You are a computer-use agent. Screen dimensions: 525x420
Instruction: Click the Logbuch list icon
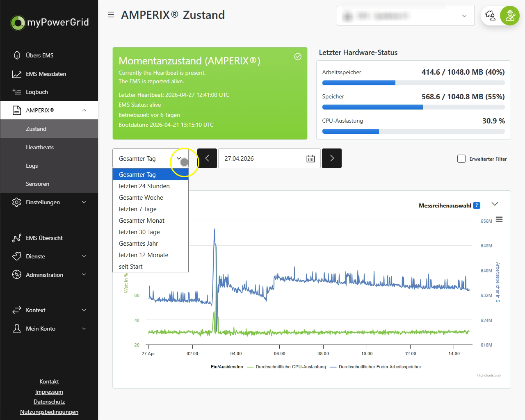(17, 92)
